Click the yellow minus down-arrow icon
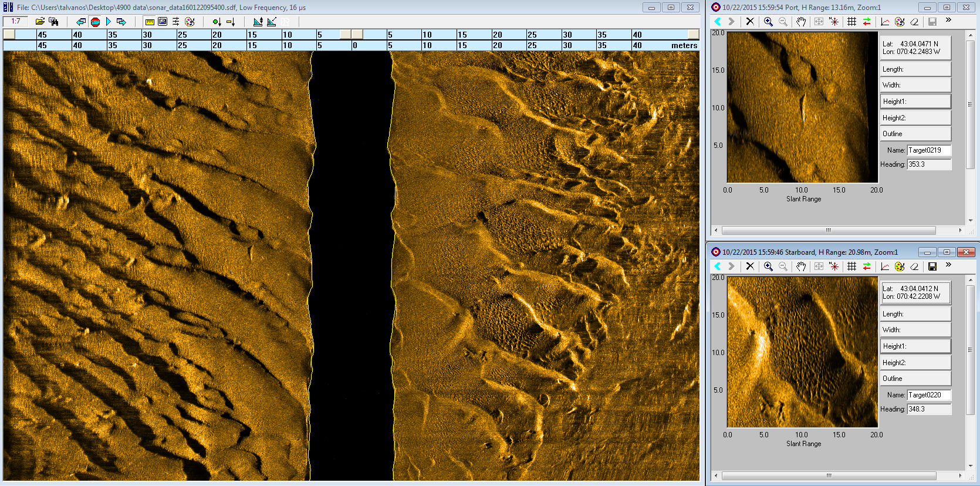Screen dimensions: 980x486 coord(231,22)
